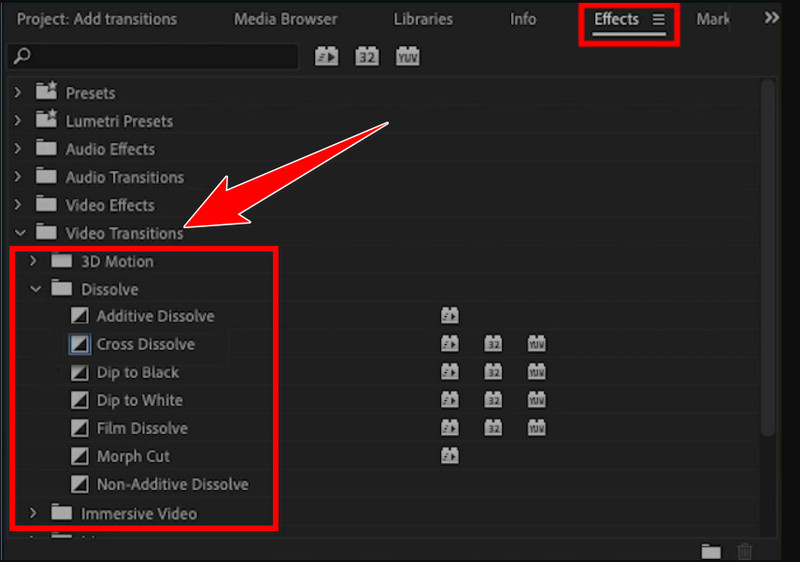The width and height of the screenshot is (800, 562).
Task: Click the Dip to Black transition icon
Action: (80, 372)
